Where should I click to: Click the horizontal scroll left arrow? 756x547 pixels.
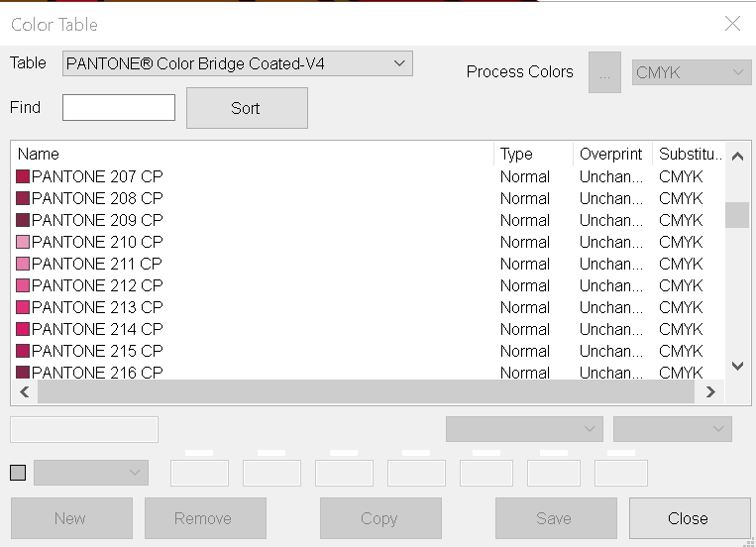[x=25, y=391]
